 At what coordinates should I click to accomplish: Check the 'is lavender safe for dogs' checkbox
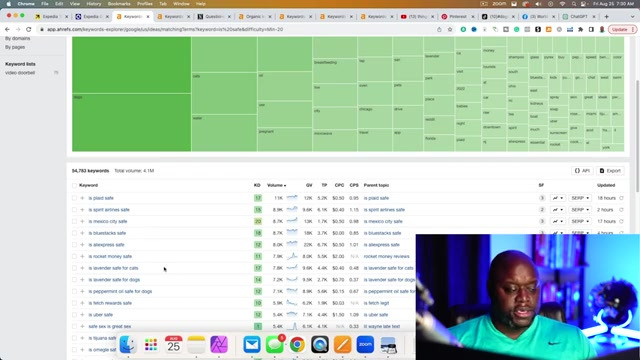pos(74,280)
